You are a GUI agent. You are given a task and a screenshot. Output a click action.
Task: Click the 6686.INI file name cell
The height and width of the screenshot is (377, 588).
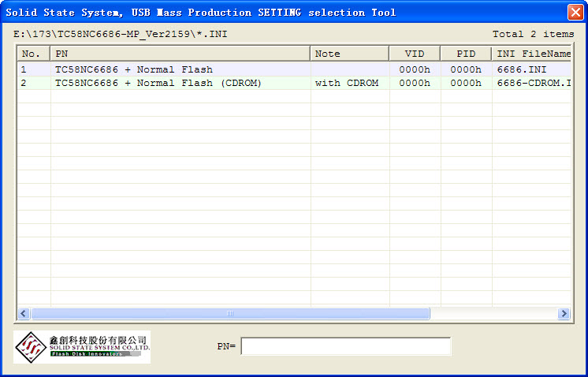[x=522, y=69]
